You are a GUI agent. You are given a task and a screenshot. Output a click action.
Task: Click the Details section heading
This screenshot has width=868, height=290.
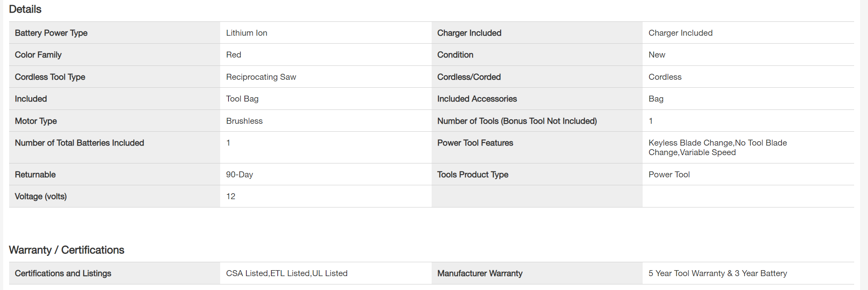[25, 9]
